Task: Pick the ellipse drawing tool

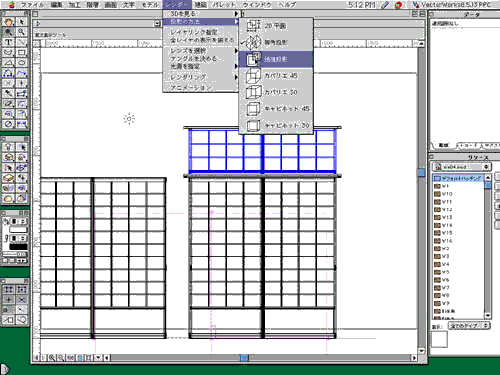Action: (22, 63)
